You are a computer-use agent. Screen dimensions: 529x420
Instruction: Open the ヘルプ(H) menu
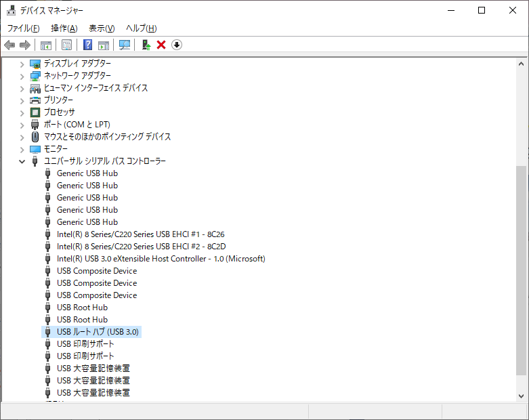pyautogui.click(x=141, y=28)
